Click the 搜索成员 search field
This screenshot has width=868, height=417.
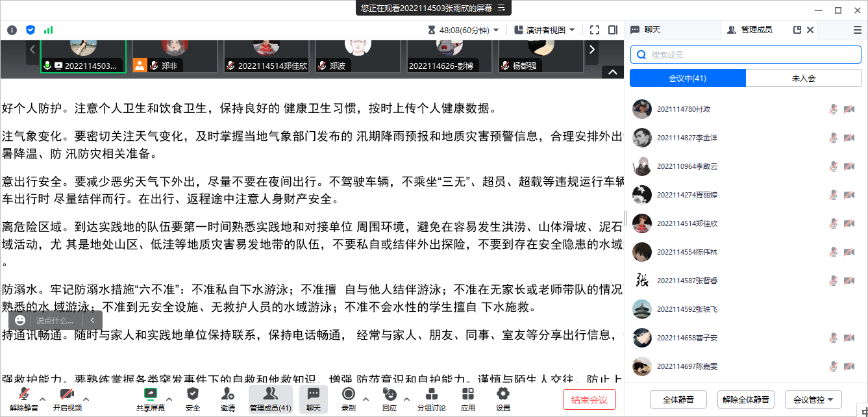coord(745,55)
